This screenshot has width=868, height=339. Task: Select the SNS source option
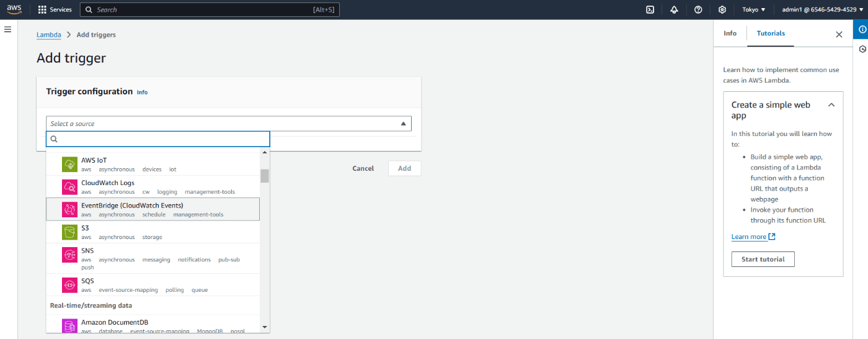[153, 258]
